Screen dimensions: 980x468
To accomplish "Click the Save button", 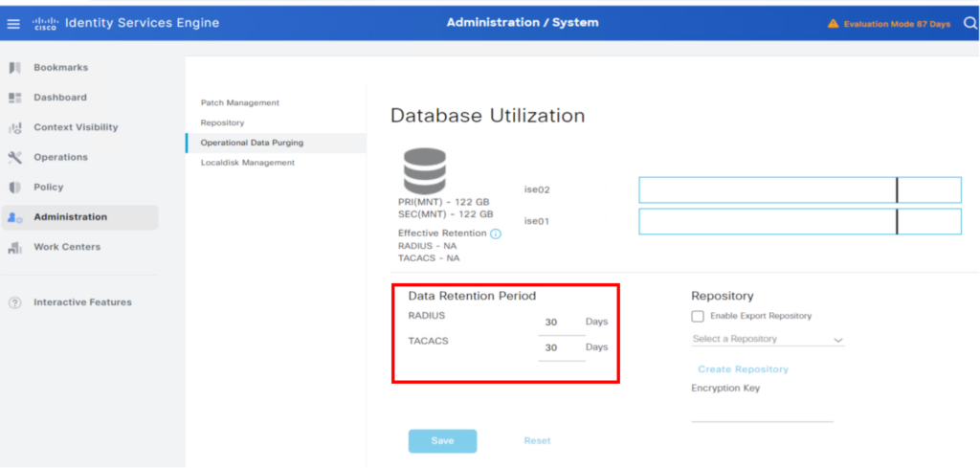I will pyautogui.click(x=442, y=440).
